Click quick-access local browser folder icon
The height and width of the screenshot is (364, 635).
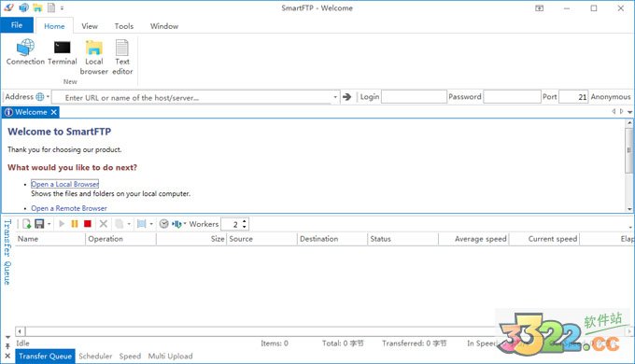37,7
